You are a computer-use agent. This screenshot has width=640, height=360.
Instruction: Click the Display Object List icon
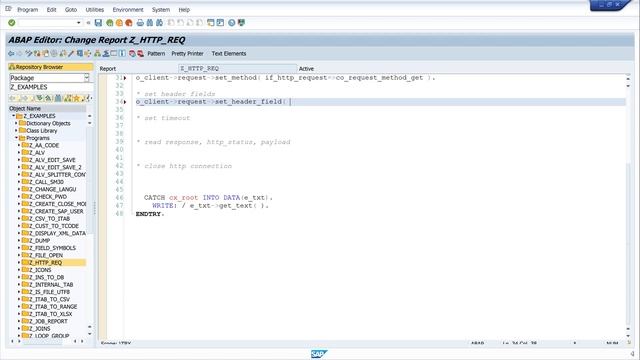[97, 53]
